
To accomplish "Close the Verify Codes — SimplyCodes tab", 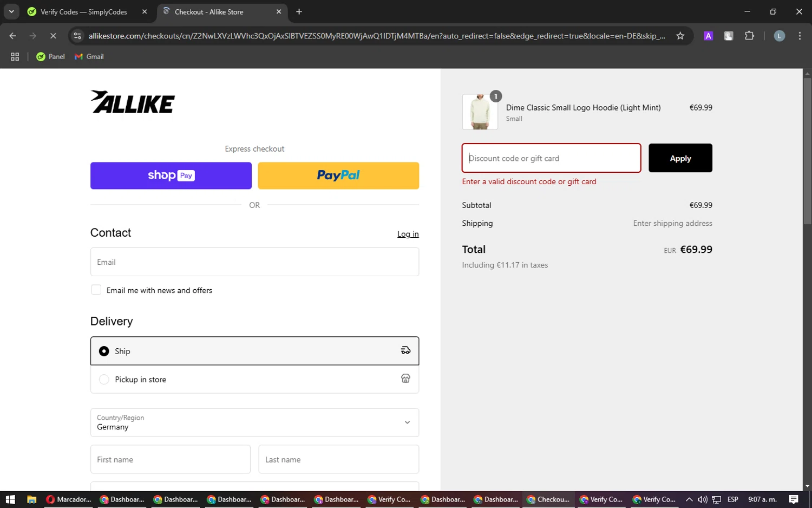I will click(145, 11).
